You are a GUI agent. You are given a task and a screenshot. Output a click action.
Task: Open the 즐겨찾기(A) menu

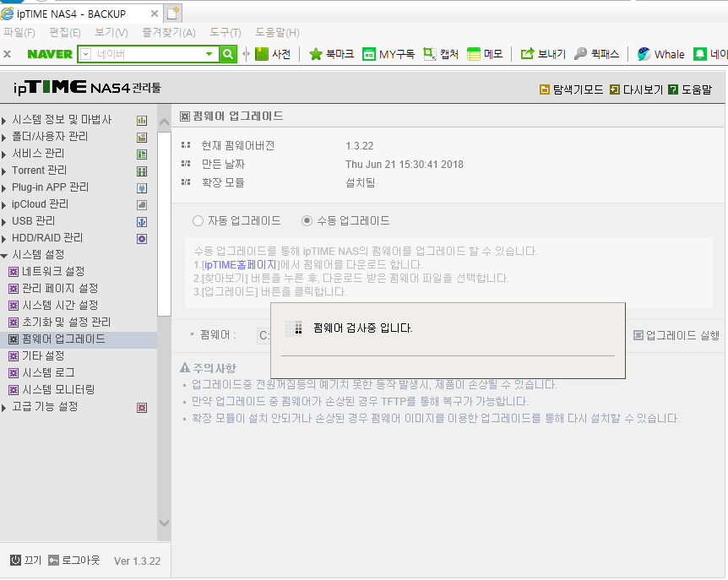pos(169,32)
